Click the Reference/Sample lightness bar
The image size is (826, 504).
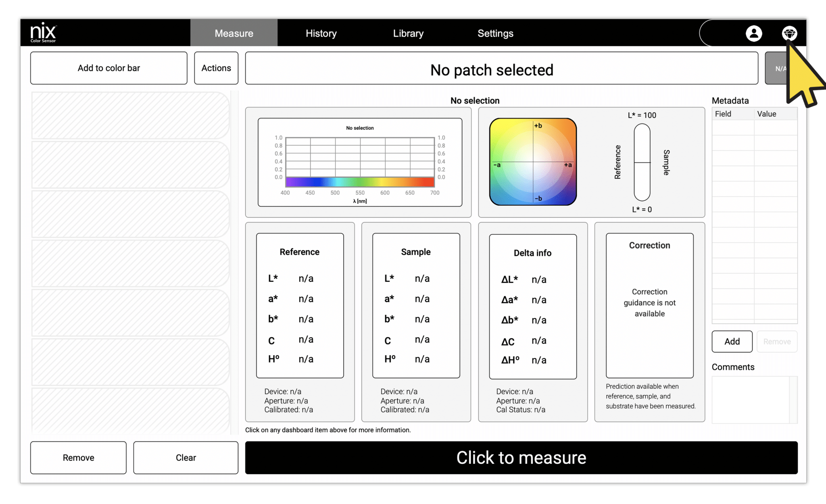641,161
